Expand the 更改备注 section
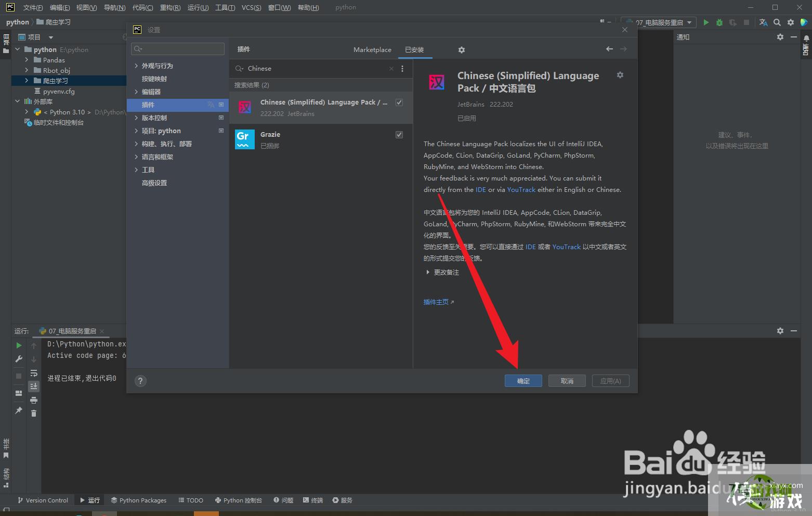 [x=428, y=273]
